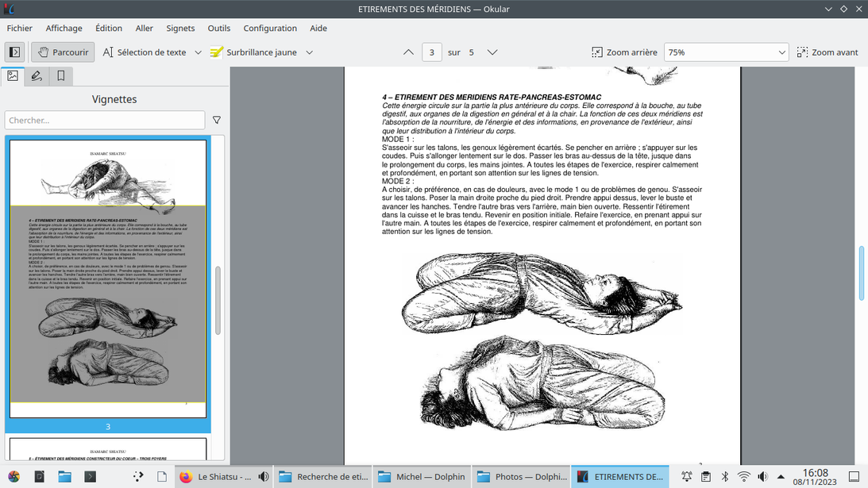Select the Surbrillance jaune highlighter tool

(x=253, y=52)
